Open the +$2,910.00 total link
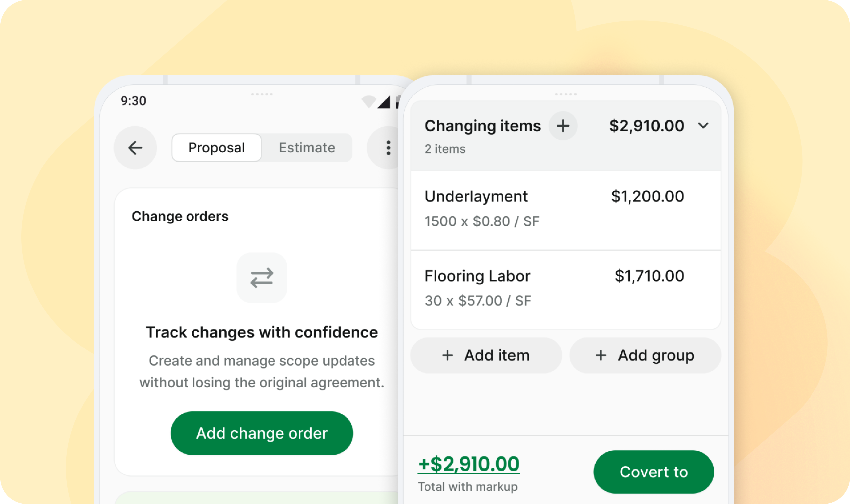Image resolution: width=850 pixels, height=504 pixels. click(468, 464)
